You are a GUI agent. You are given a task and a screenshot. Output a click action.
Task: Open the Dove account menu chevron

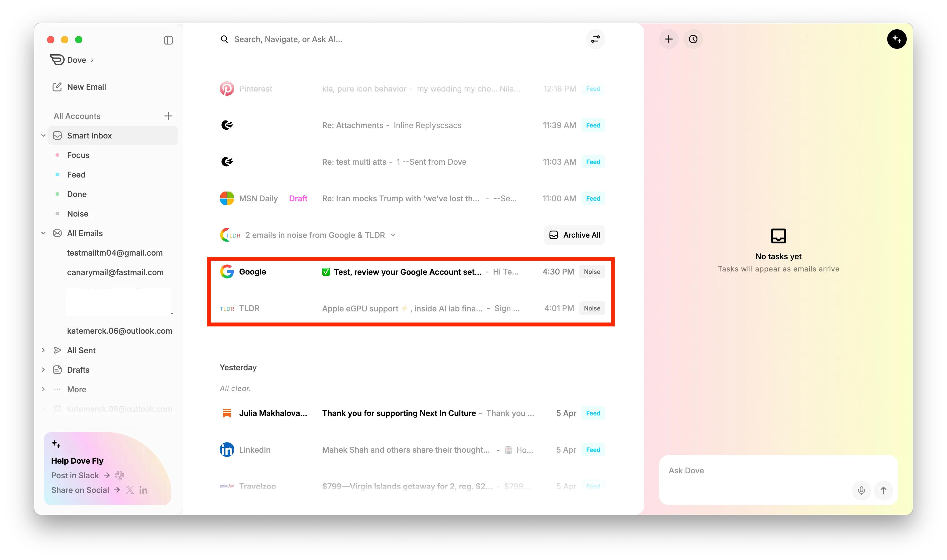click(92, 60)
